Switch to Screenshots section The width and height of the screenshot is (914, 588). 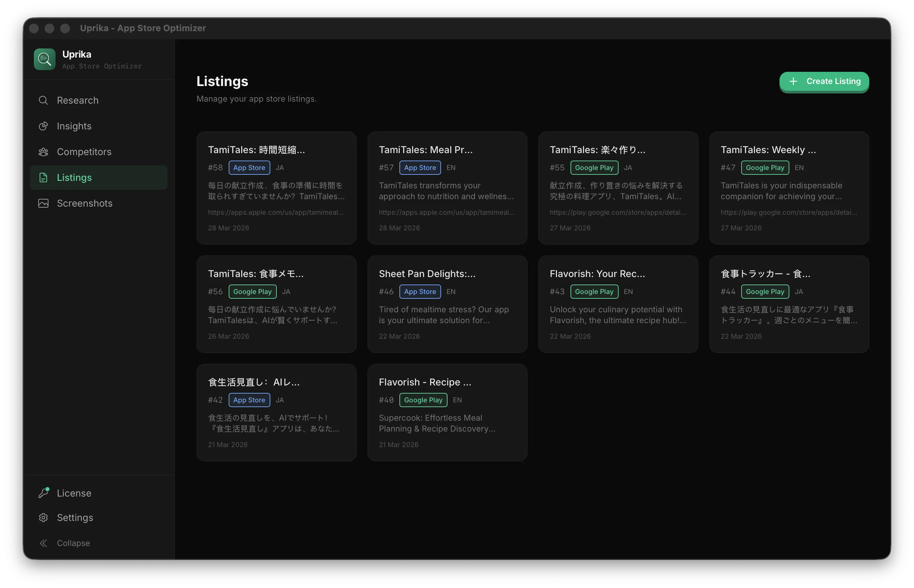pos(84,203)
